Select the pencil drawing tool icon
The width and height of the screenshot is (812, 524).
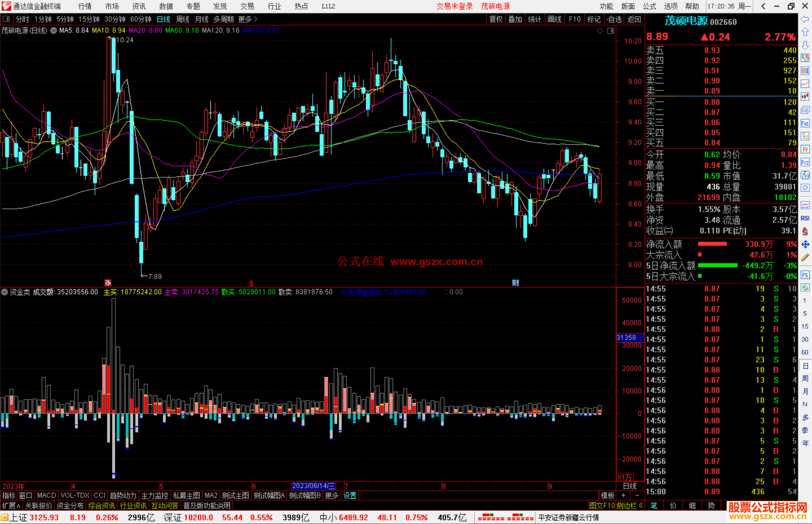point(805,258)
